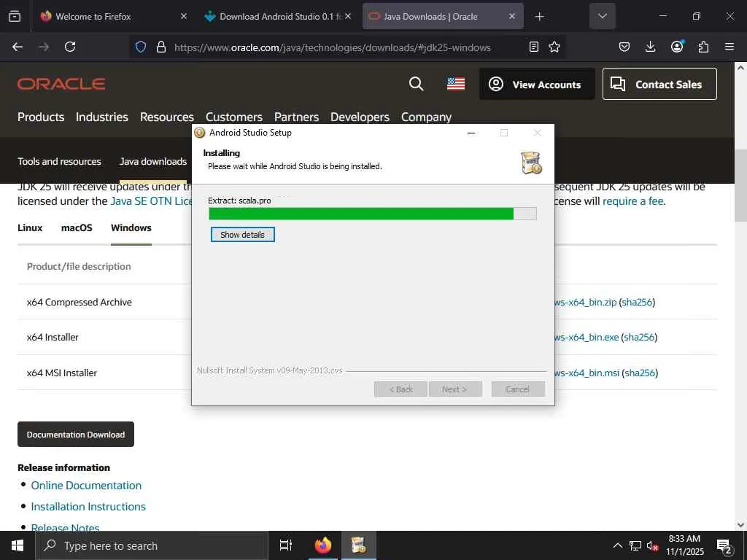Open Installation Instructions link

click(x=88, y=506)
